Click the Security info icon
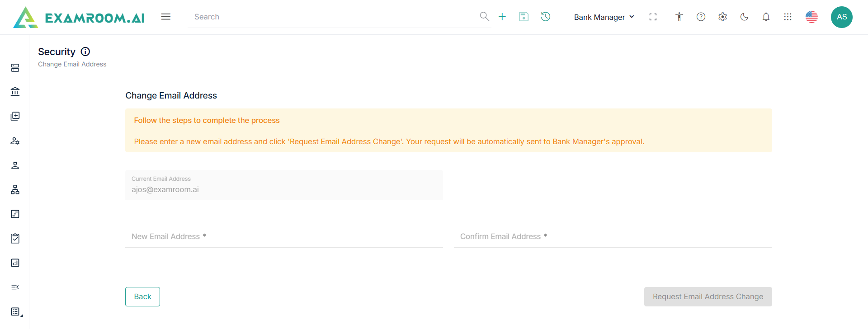868x329 pixels. click(85, 52)
